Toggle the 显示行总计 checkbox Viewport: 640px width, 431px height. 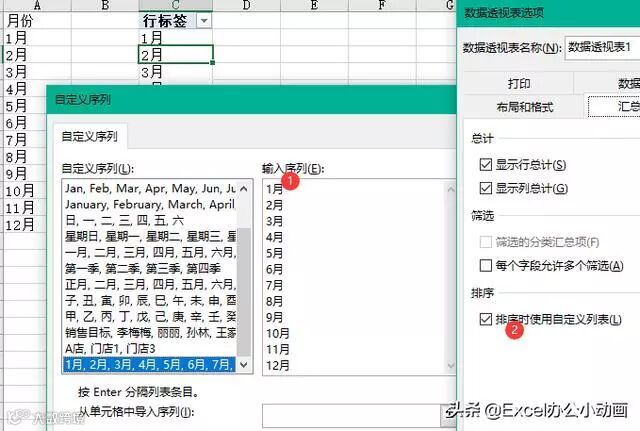tap(485, 164)
